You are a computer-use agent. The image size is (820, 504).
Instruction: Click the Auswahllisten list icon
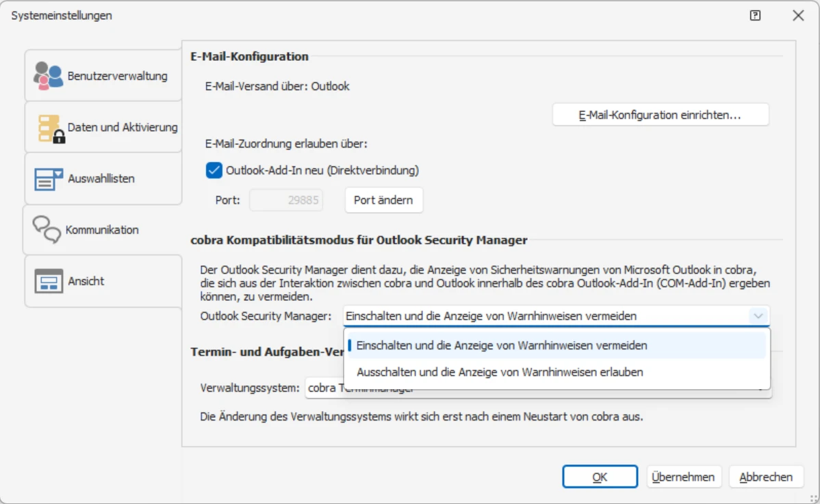coord(49,179)
